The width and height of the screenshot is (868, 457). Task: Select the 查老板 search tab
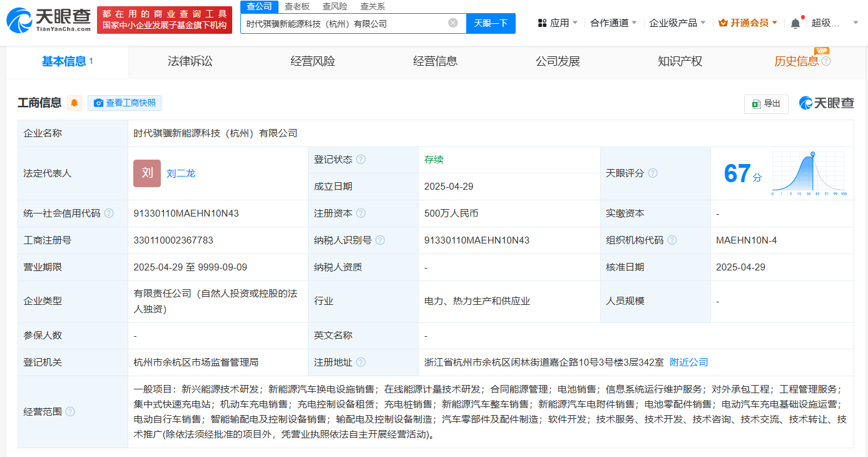point(297,6)
